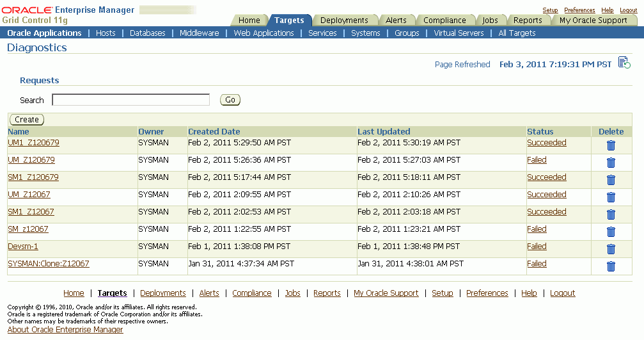View Succeeded status of UM1_Z120679
Screen dimensions: 644x340
tap(547, 143)
